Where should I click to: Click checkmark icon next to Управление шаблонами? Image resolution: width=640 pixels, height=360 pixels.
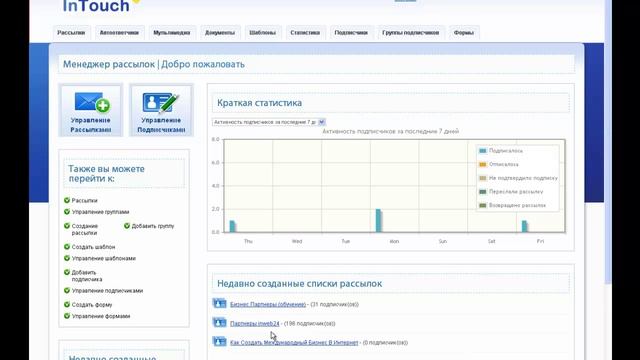(67, 258)
